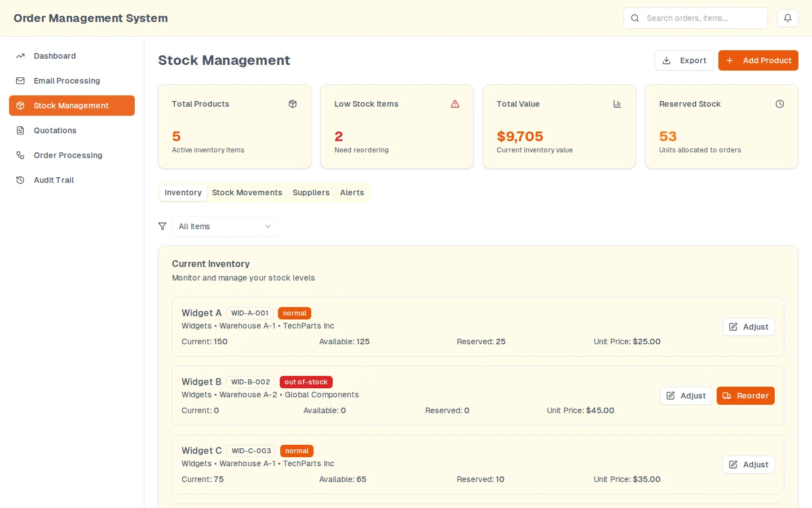This screenshot has width=812, height=508.
Task: Click Widget C unit price $35.00
Action: point(647,479)
